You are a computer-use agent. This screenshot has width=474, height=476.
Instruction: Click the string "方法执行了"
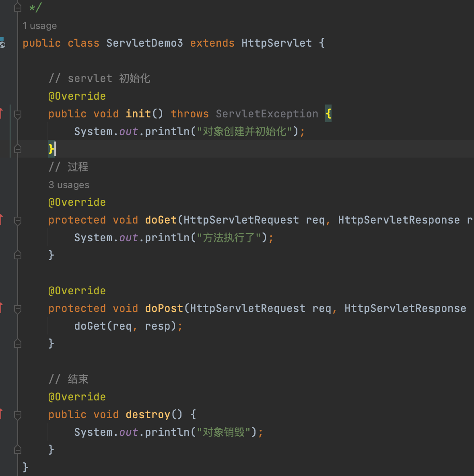229,238
